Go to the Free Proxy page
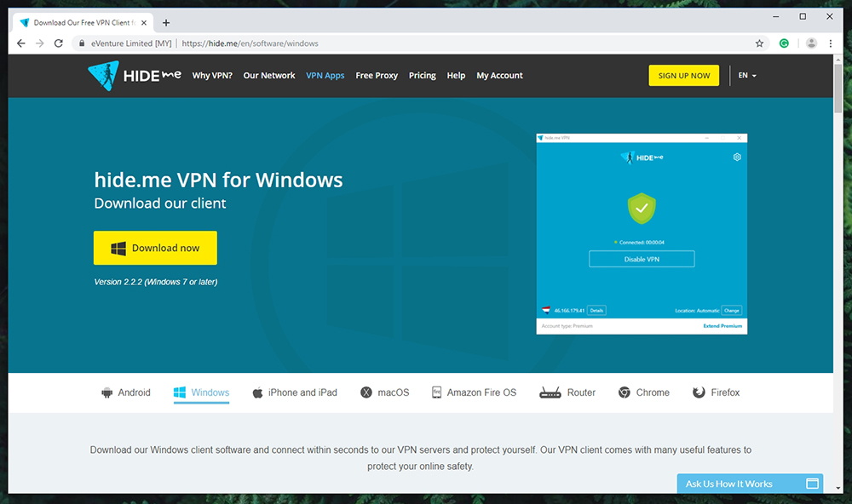 pos(377,76)
